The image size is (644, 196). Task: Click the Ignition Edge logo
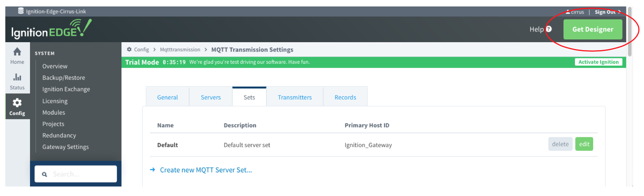tap(51, 29)
